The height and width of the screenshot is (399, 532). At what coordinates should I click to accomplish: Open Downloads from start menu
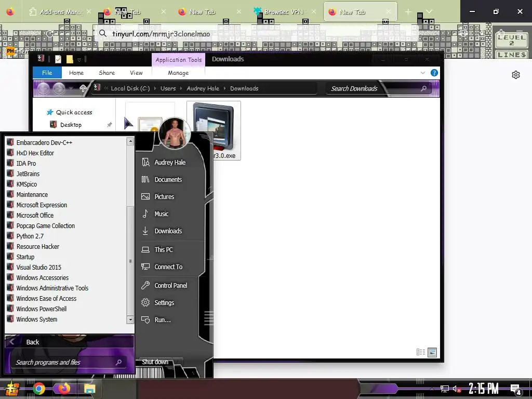tap(168, 231)
